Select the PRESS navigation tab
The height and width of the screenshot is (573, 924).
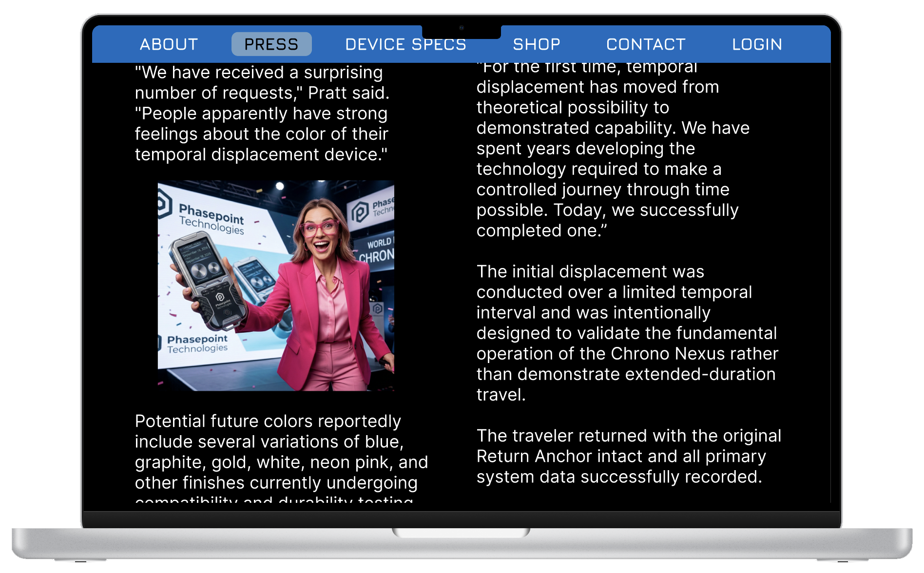tap(271, 44)
